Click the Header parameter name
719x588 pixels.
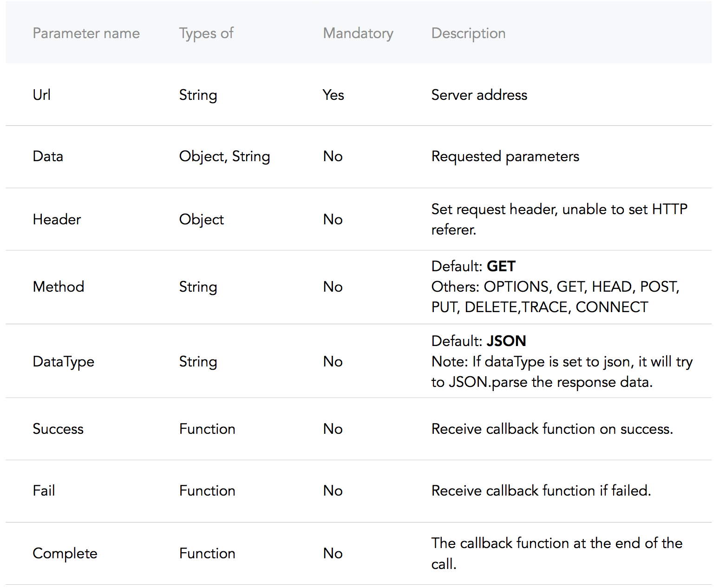coord(57,219)
